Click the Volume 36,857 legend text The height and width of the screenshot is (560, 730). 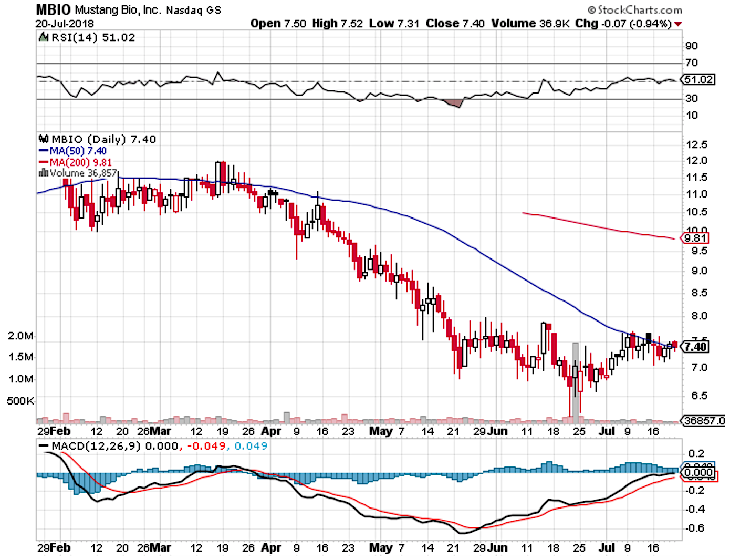tap(84, 173)
